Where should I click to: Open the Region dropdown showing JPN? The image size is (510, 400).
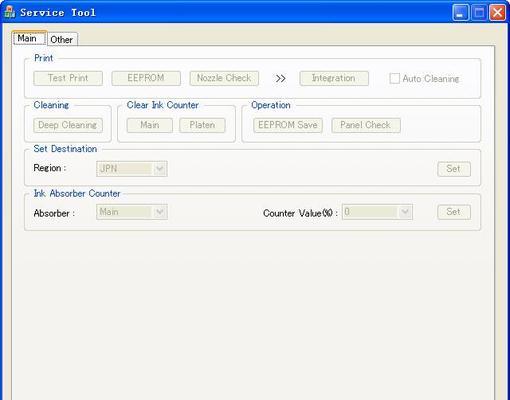click(x=132, y=169)
